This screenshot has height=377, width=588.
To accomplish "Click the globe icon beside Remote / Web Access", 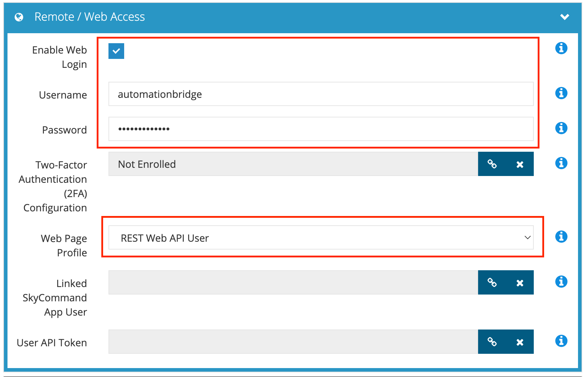I will (19, 17).
